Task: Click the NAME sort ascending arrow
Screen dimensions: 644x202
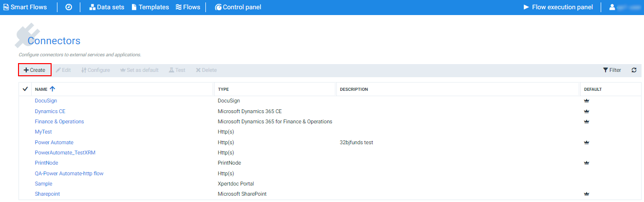Action: click(53, 89)
